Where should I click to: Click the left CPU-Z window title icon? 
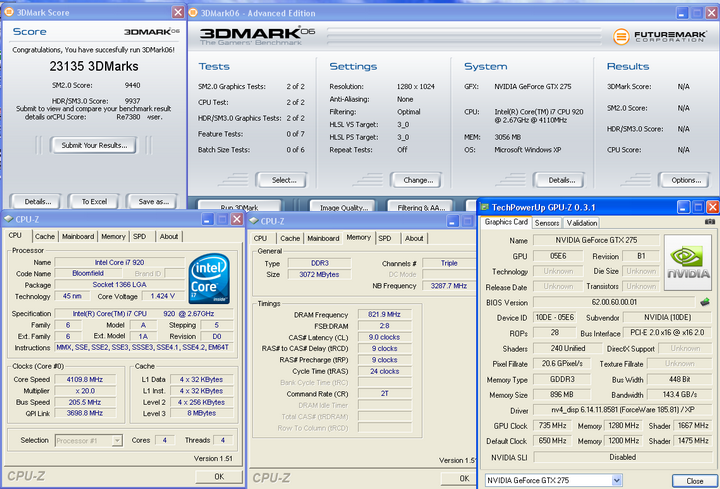(8, 219)
